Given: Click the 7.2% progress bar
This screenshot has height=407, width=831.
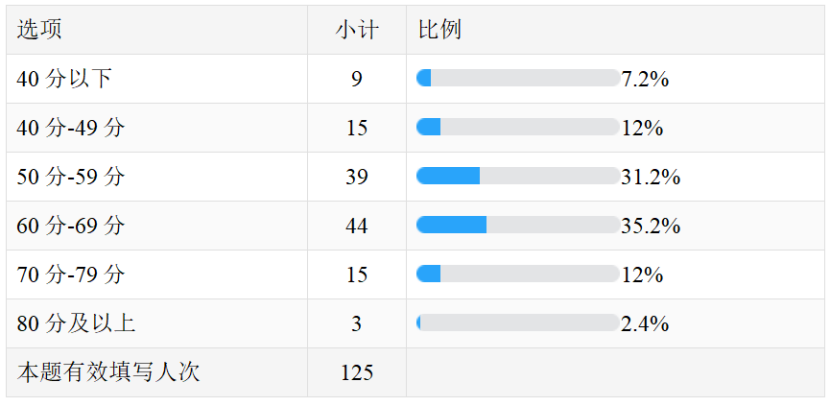Looking at the screenshot, I should [x=518, y=78].
